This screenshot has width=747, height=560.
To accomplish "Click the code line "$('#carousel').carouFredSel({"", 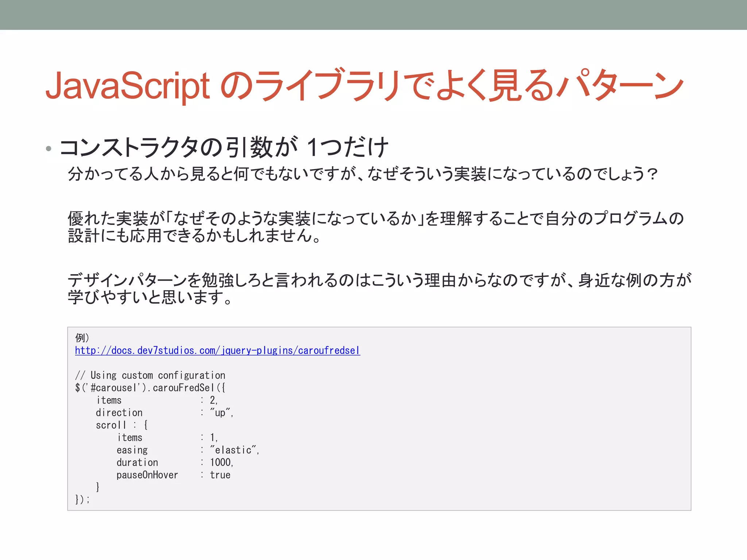I will coord(150,388).
